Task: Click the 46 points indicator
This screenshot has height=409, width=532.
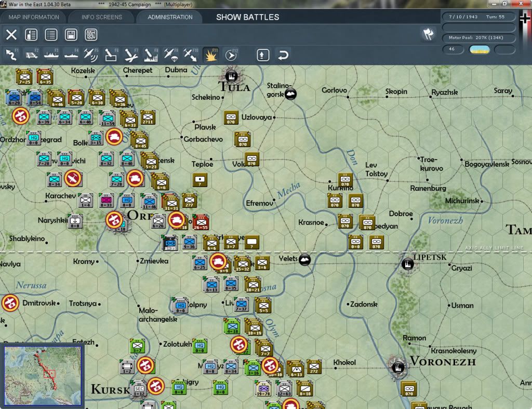Action: [x=453, y=49]
